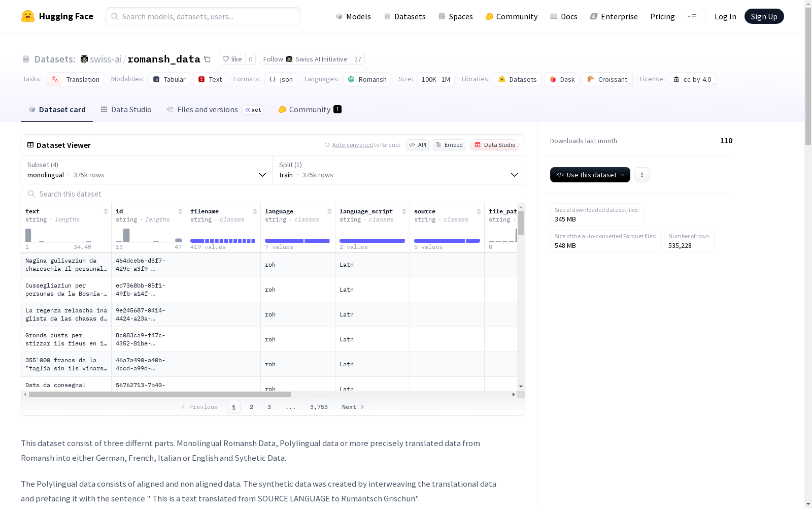Open the navigation more-options menu icon
812x508 pixels.
[692, 16]
